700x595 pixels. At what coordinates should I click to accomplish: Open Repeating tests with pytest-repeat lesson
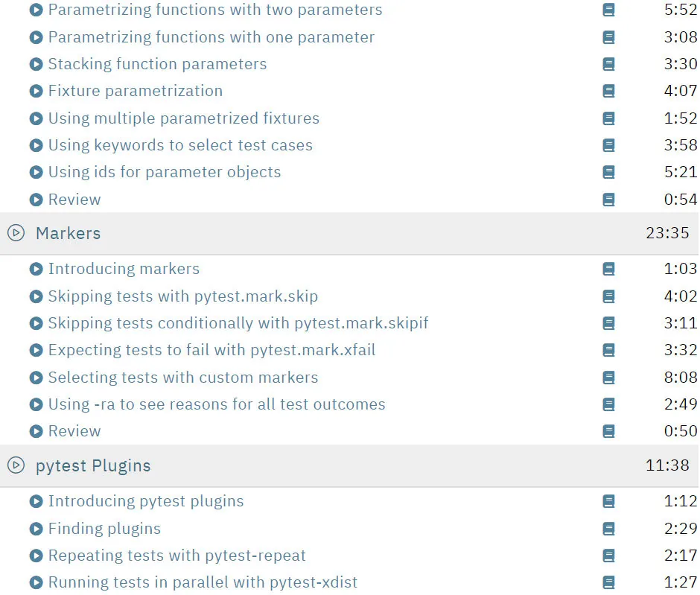176,556
